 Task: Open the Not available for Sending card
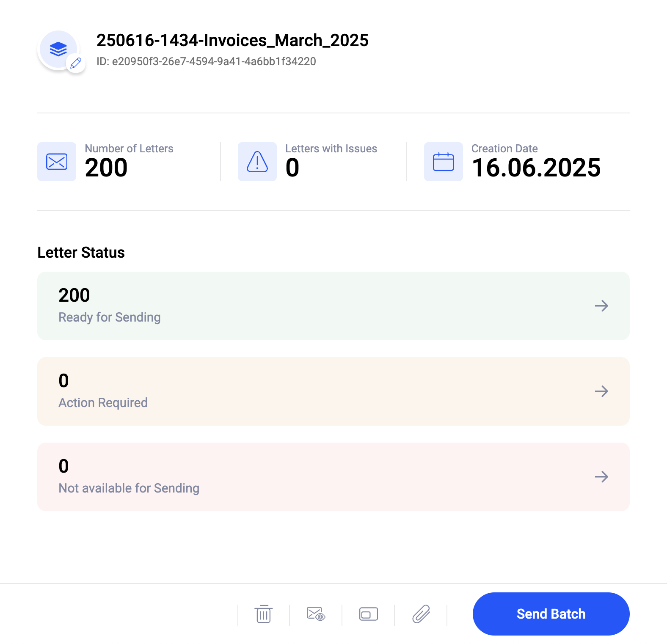(333, 476)
